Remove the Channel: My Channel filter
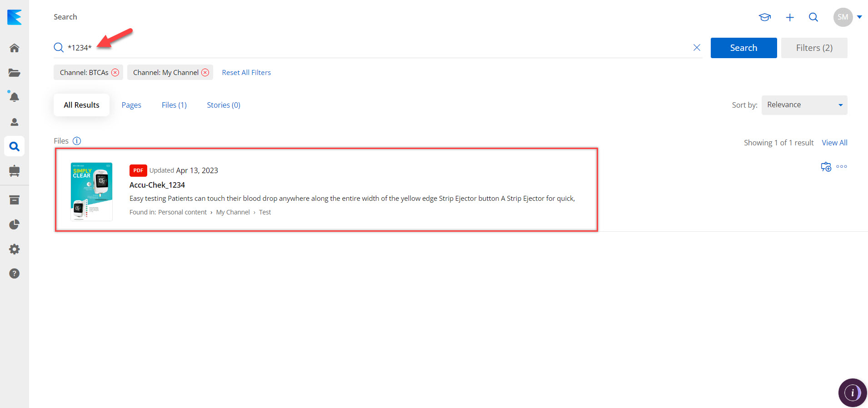The image size is (868, 408). tap(205, 73)
